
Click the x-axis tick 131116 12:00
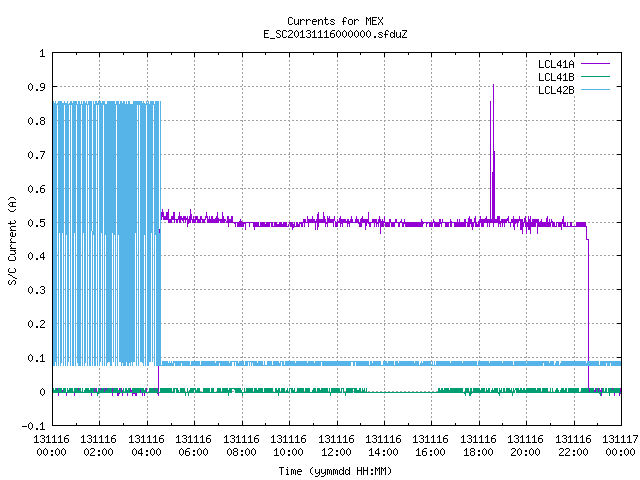[x=336, y=446]
